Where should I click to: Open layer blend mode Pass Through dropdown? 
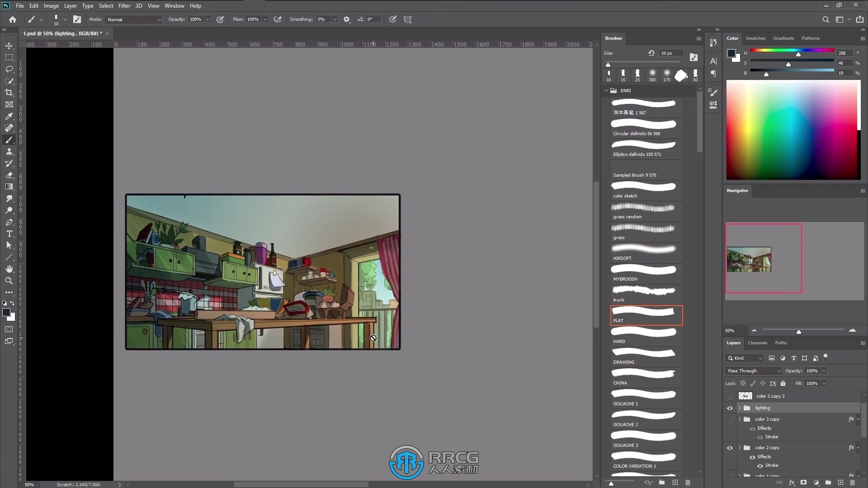[x=754, y=371]
